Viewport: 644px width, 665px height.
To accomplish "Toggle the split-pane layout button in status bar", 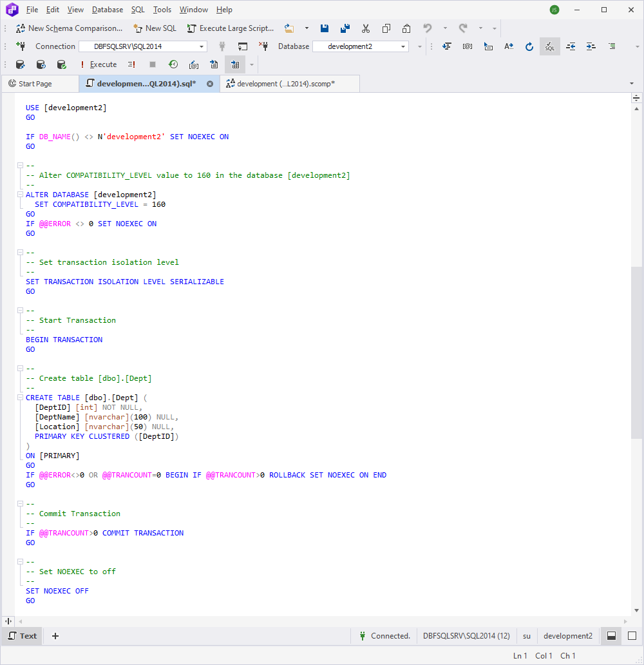I will point(611,636).
